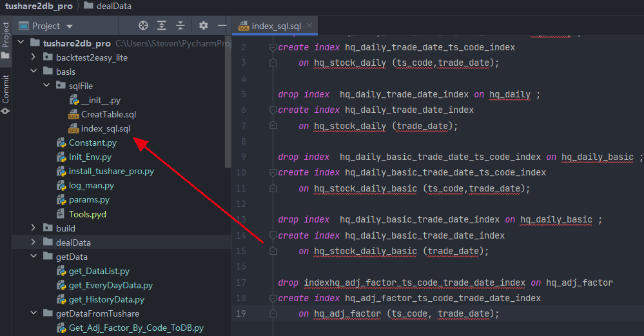The width and height of the screenshot is (644, 336).
Task: Open Project panel gear settings
Action: coord(204,26)
